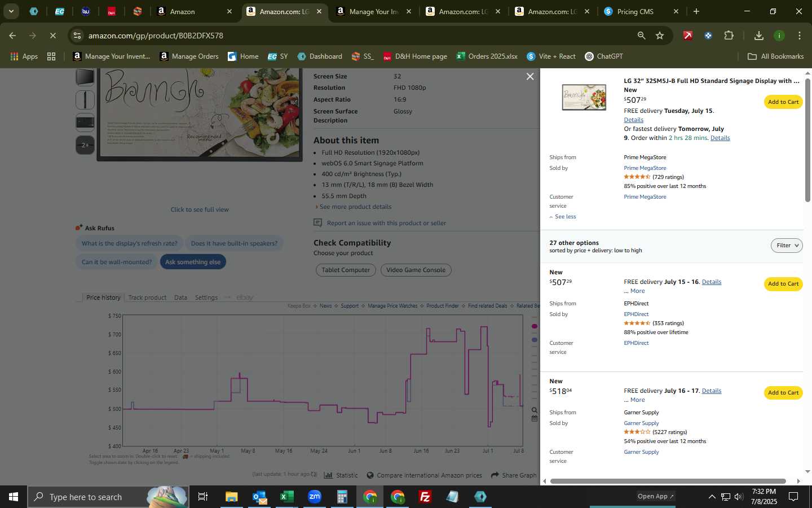Open the Extensions puzzle icon
The width and height of the screenshot is (812, 508).
[x=729, y=36]
